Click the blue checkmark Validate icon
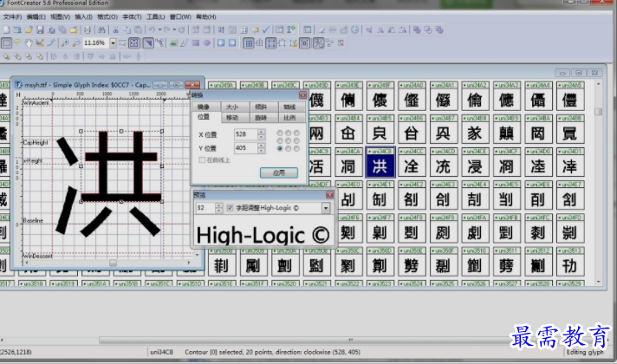Image resolution: width=617 pixels, height=364 pixels. 266,30
